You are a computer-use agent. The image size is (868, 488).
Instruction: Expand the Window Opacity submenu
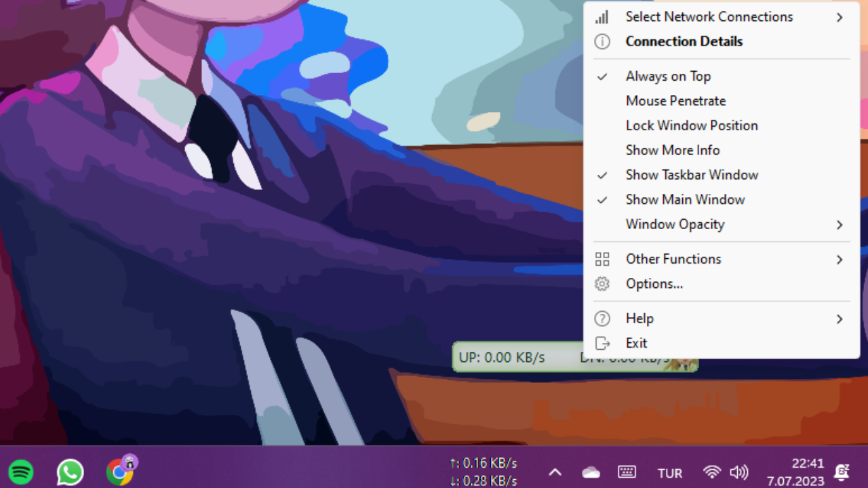(x=675, y=224)
